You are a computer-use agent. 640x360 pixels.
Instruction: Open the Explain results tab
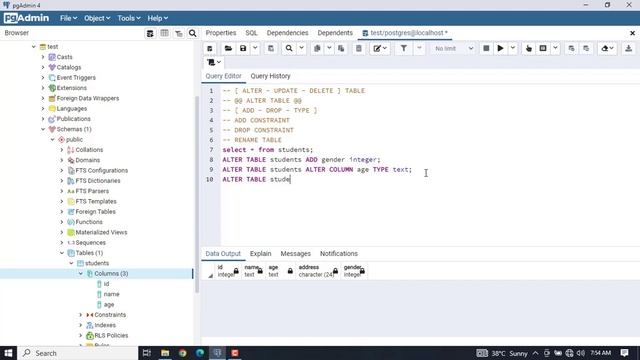[x=260, y=253]
